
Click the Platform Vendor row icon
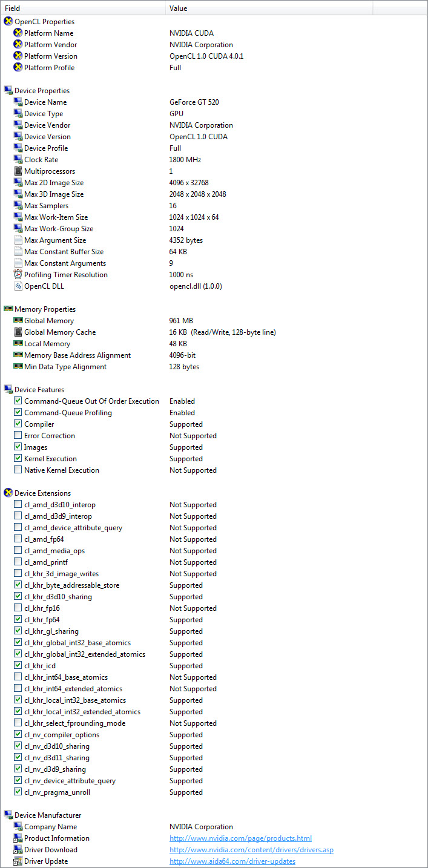[18, 45]
